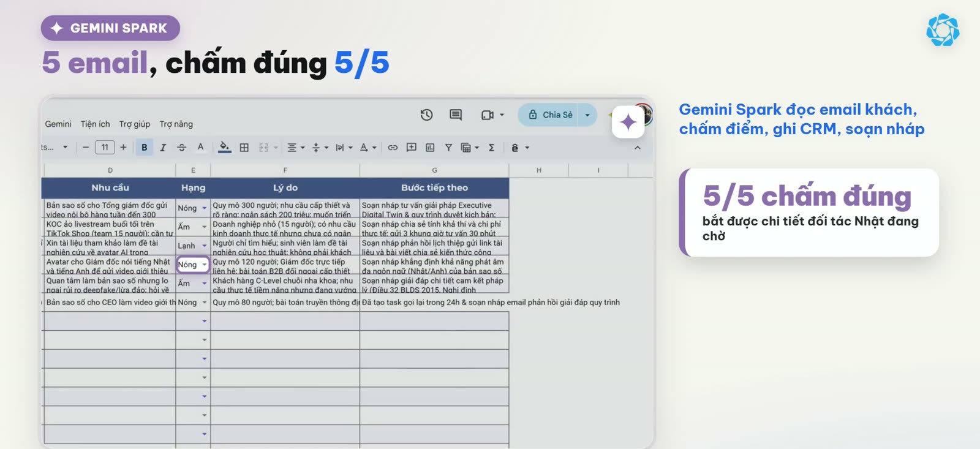
Task: Start a Meet call camera icon
Action: point(488,115)
